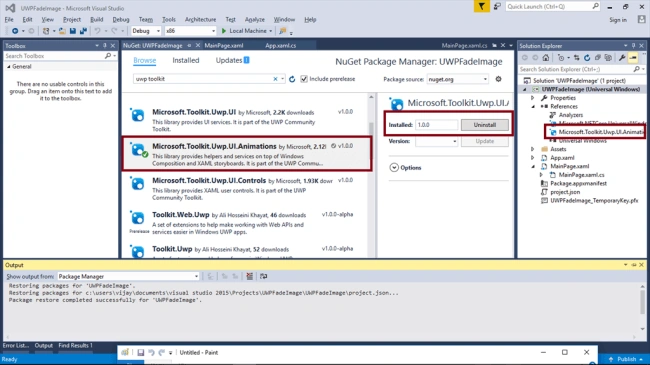Screen dimensions: 650x365
Task: Click Sync with Active Document icon
Action: tap(577, 58)
